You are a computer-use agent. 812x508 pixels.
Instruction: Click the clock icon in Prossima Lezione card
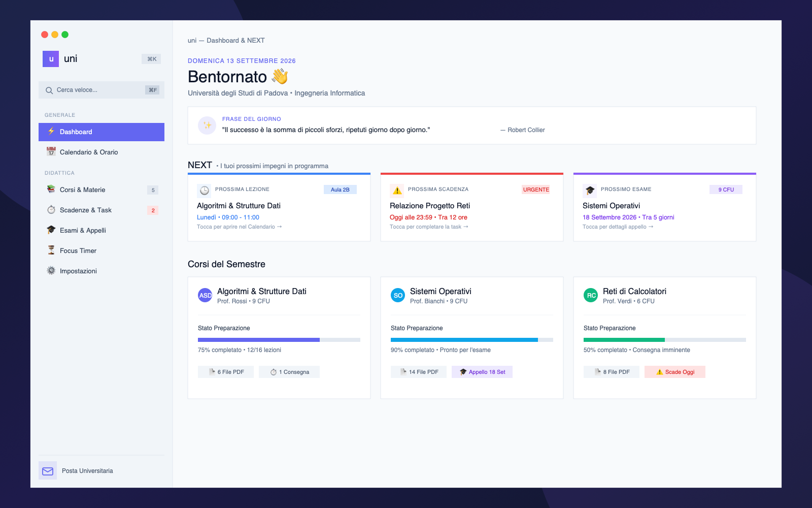204,190
